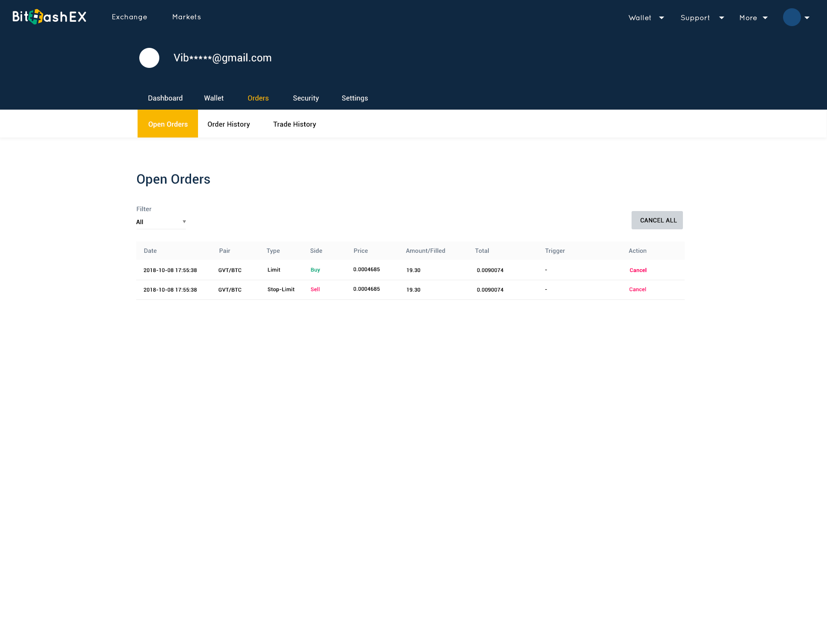827x644 pixels.
Task: Cancel the GVT/BTC Limit buy order
Action: [638, 270]
